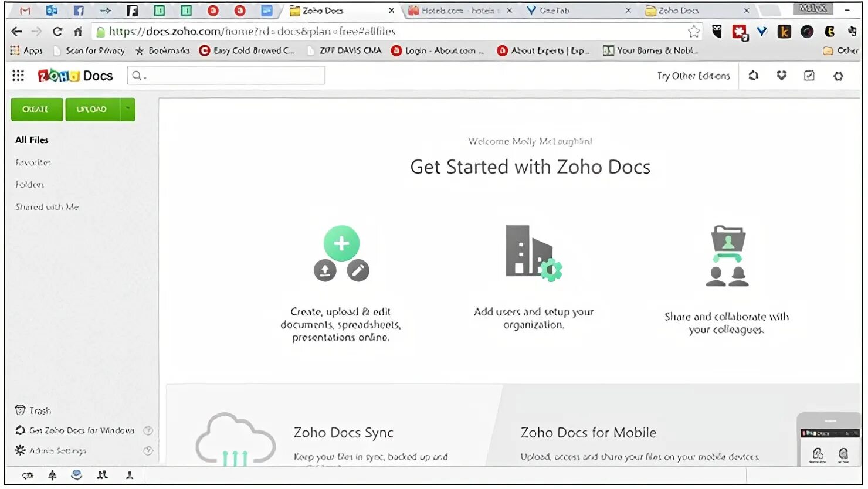Open the Zoho apps grid launcher
This screenshot has height=489, width=868.
(x=18, y=76)
